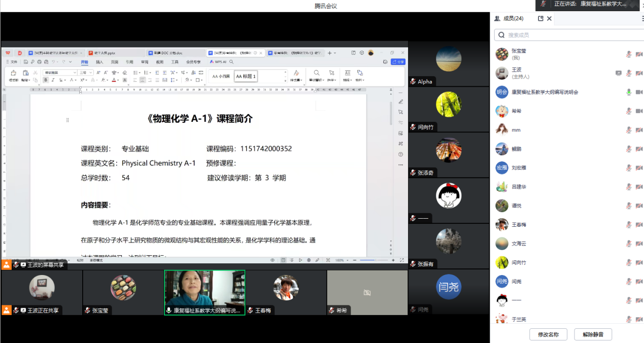Switch to the DOC 文档.doc tab

click(x=175, y=53)
